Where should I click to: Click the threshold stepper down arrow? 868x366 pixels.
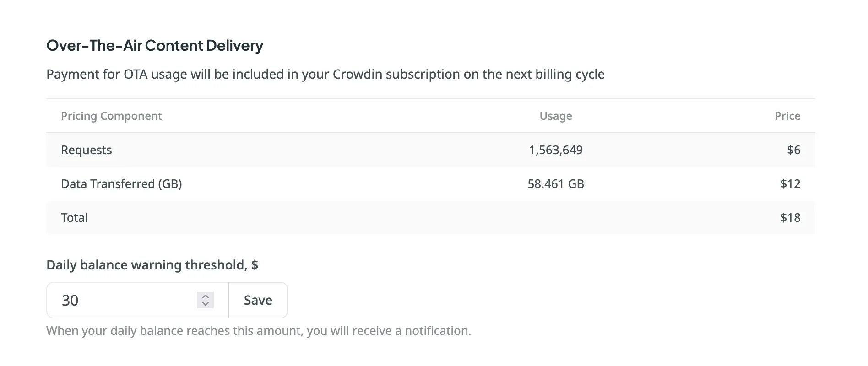pos(205,303)
